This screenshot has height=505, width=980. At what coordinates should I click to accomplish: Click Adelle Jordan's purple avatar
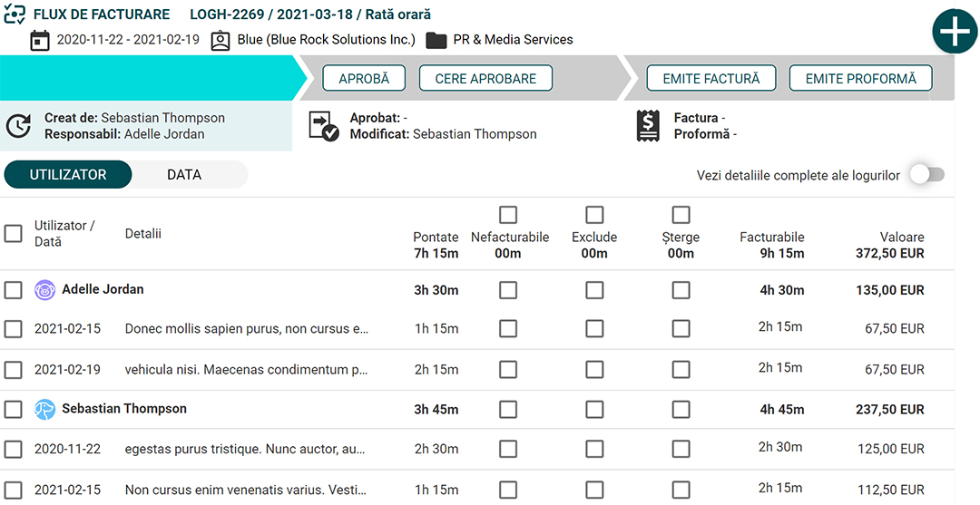point(45,290)
